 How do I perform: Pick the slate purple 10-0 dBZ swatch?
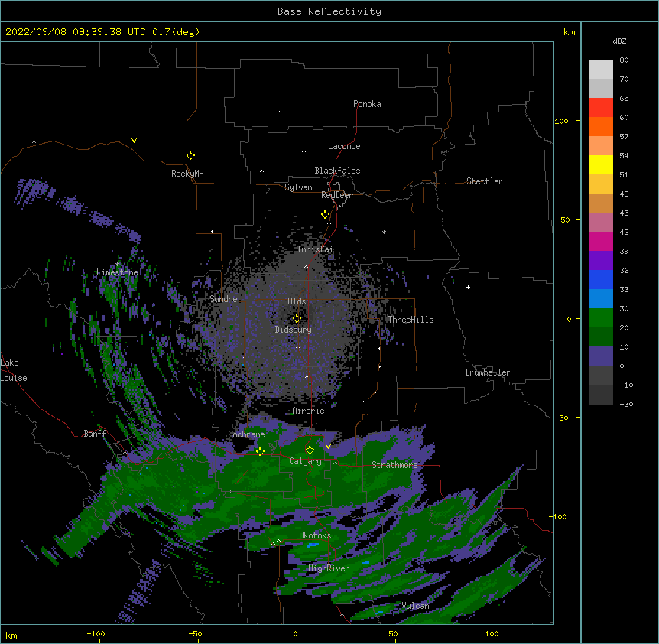click(x=601, y=356)
